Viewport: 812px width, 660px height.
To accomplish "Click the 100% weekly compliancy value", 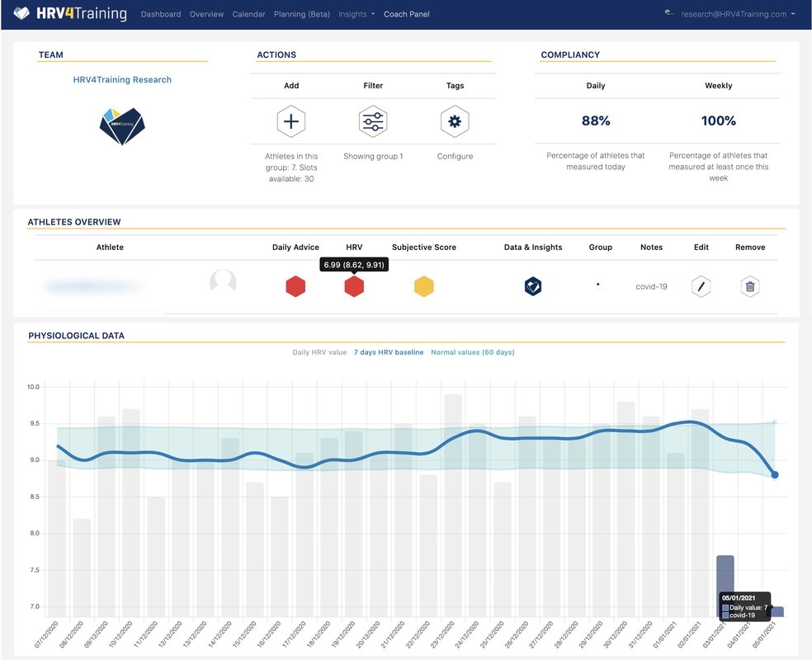I will (x=718, y=120).
